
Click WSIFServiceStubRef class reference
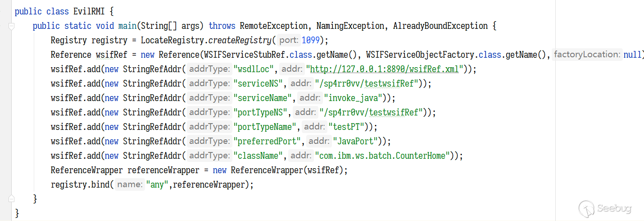pos(244,55)
